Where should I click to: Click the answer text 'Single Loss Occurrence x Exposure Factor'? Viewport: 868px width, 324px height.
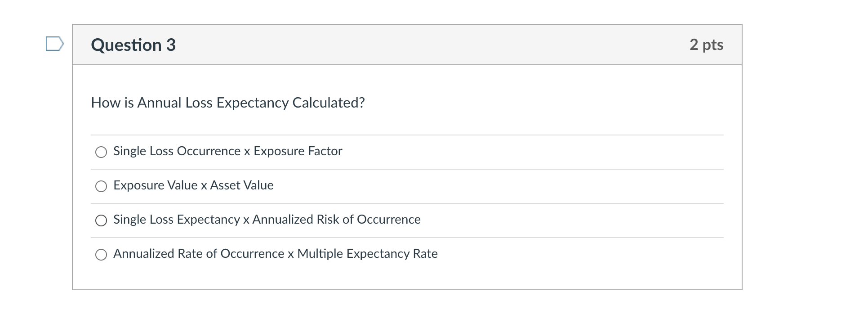(x=227, y=151)
